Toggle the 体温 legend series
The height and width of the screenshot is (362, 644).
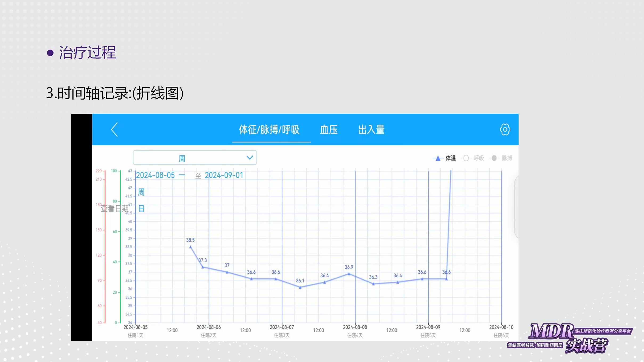(x=445, y=158)
